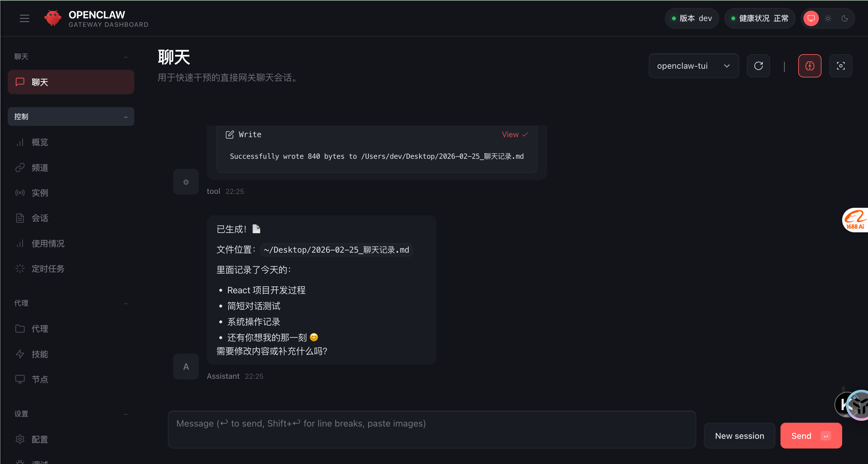Activate the focus capture icon
Viewport: 868px width, 464px height.
(841, 66)
